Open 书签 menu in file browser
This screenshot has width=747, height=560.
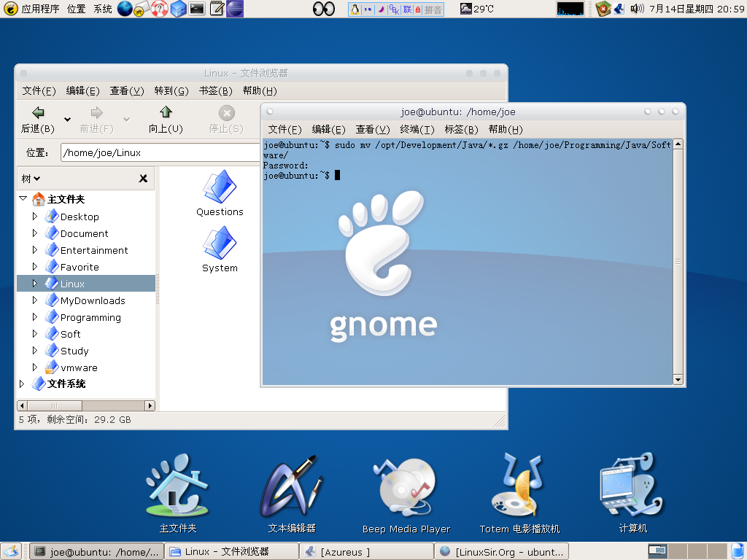(215, 90)
